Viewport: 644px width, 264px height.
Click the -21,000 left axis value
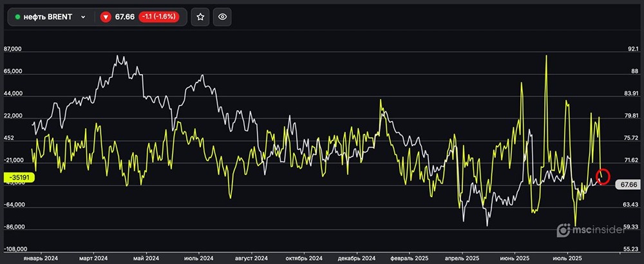click(x=12, y=160)
